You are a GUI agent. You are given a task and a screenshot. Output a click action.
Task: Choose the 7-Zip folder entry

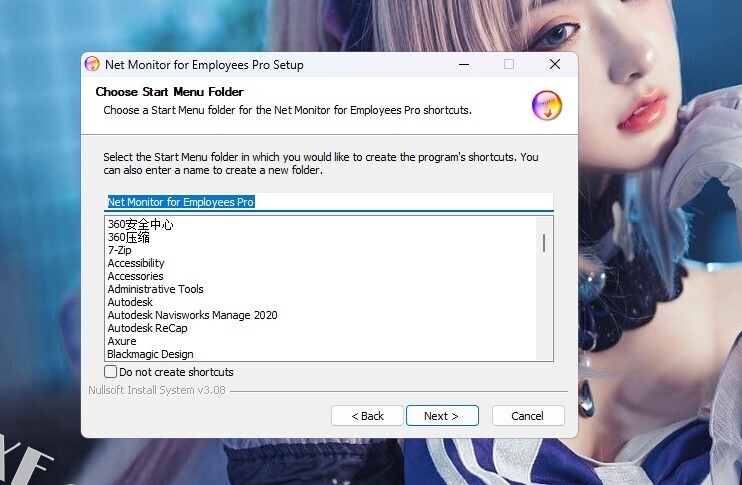(120, 250)
